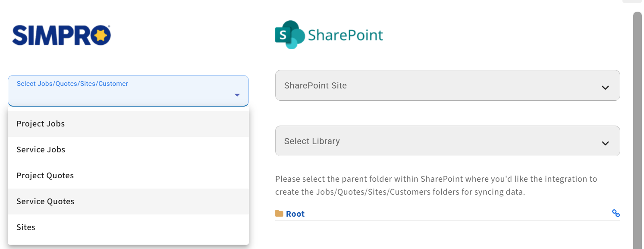
Task: Collapse the Select Jobs/Quotes/Sites/Customer dropdown arrow
Action: (237, 95)
